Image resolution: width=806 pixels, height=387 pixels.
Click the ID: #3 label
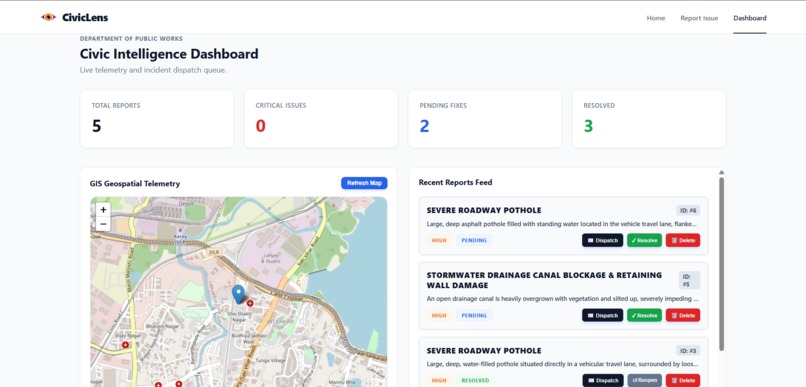pos(688,351)
